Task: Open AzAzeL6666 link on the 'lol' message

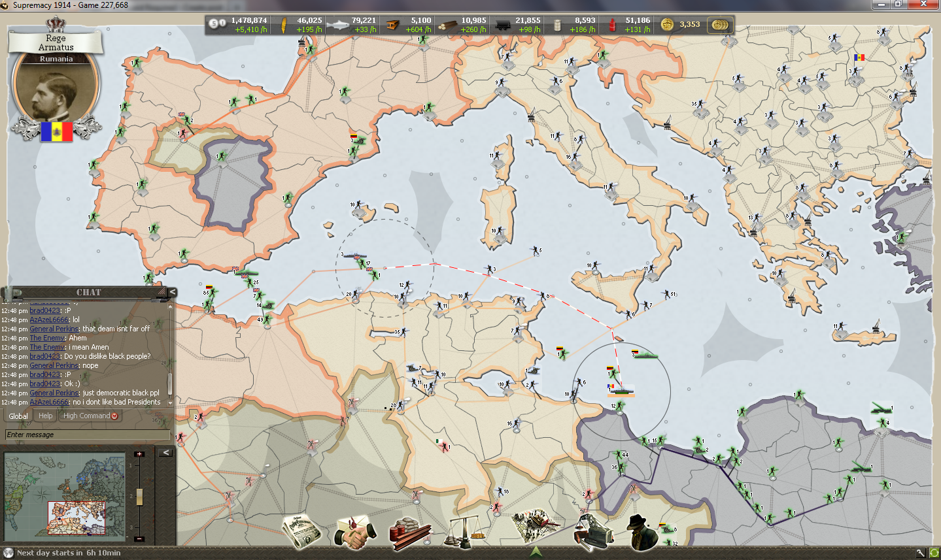Action: coord(49,320)
